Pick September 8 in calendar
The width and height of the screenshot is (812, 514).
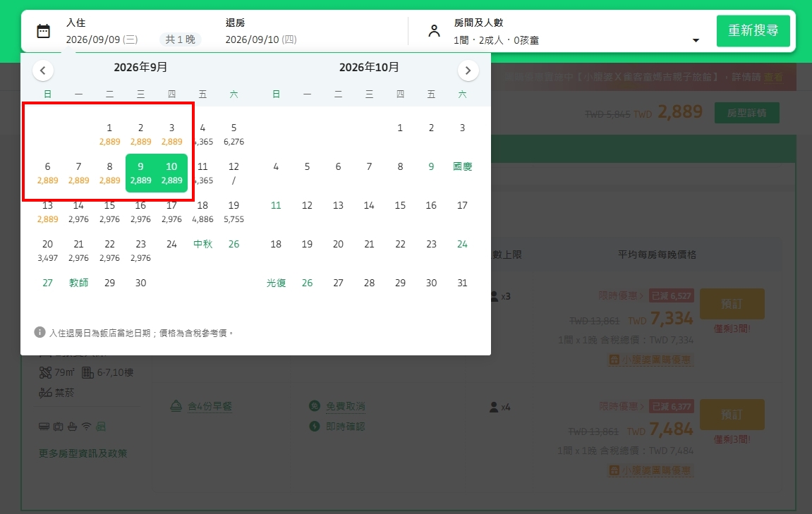click(109, 173)
